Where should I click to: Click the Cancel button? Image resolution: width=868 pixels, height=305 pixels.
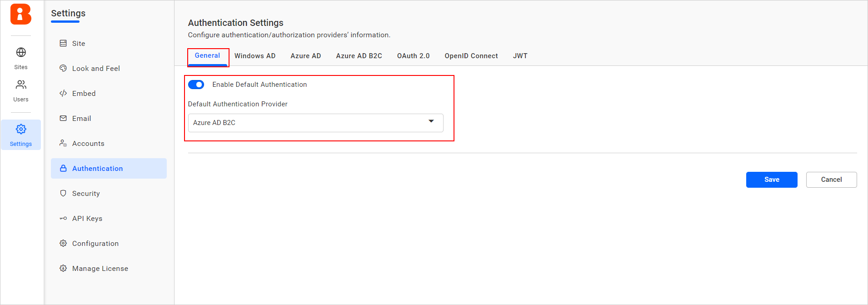[832, 180]
